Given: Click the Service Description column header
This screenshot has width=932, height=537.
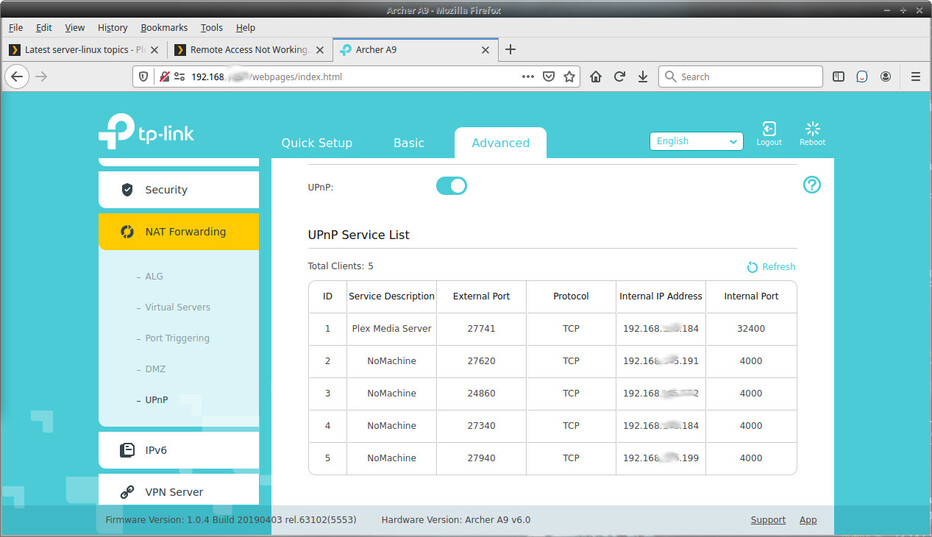Looking at the screenshot, I should (392, 296).
